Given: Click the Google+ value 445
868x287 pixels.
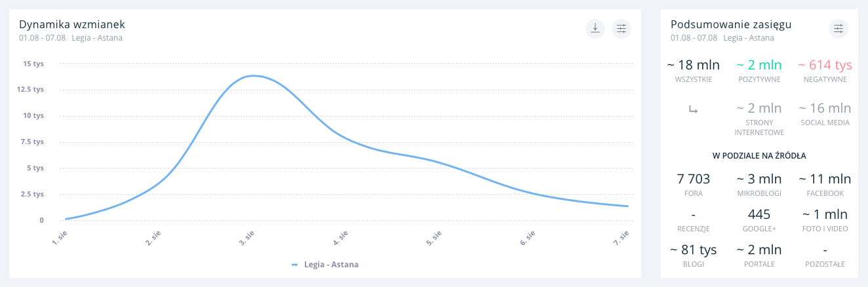Looking at the screenshot, I should 759,214.
